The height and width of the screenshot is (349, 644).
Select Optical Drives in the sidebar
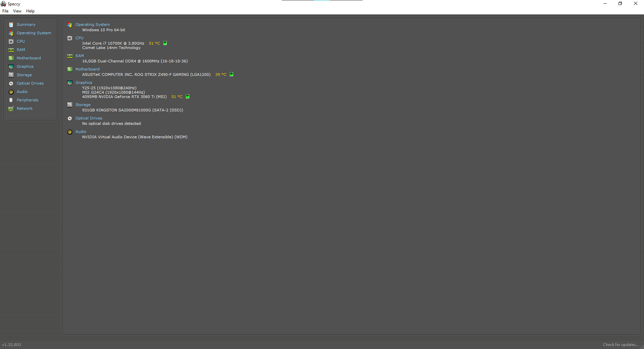30,83
